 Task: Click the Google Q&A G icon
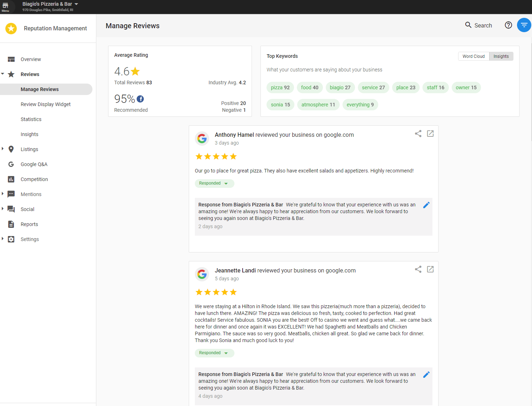pyautogui.click(x=11, y=164)
